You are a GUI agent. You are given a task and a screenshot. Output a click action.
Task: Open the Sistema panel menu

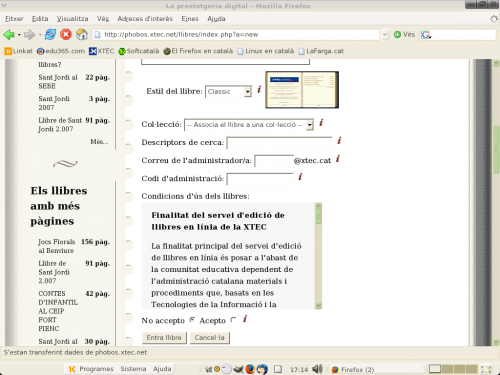pyautogui.click(x=133, y=369)
